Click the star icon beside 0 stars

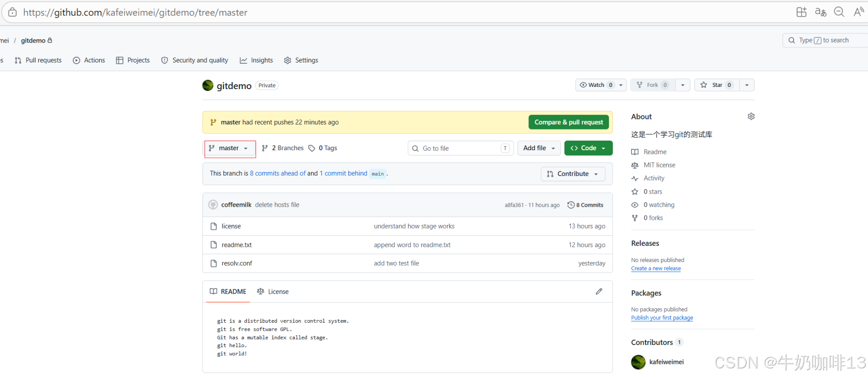pos(635,192)
